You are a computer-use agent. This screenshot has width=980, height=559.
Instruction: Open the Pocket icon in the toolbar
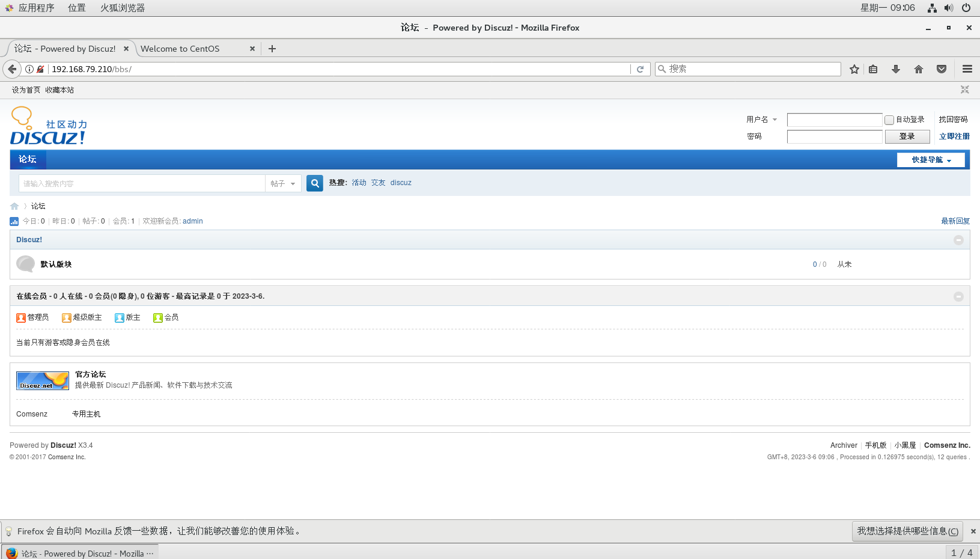click(942, 69)
